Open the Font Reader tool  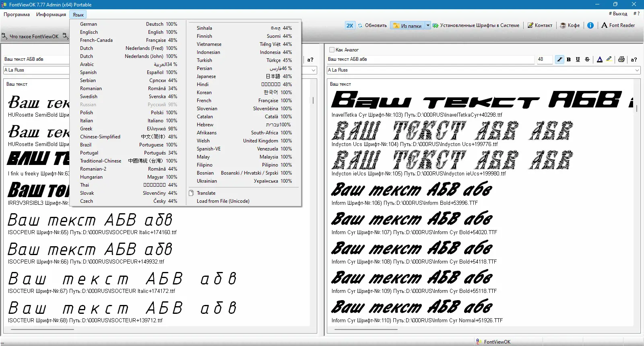coord(618,25)
